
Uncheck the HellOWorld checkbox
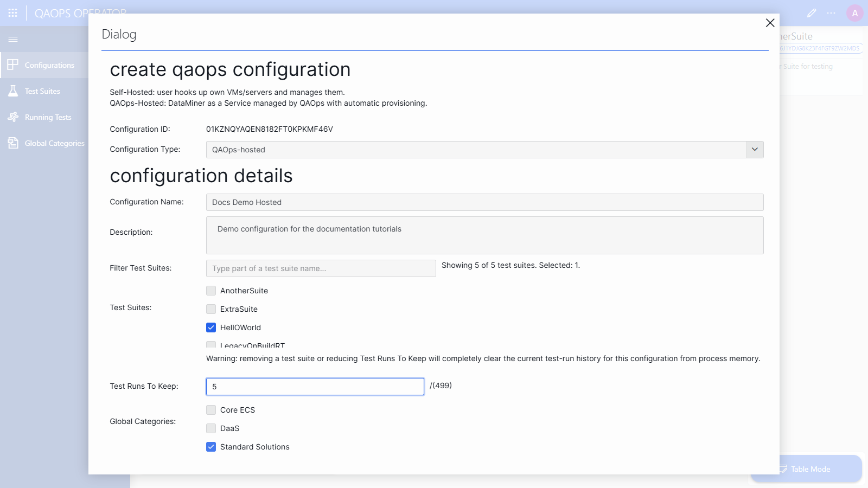(211, 328)
